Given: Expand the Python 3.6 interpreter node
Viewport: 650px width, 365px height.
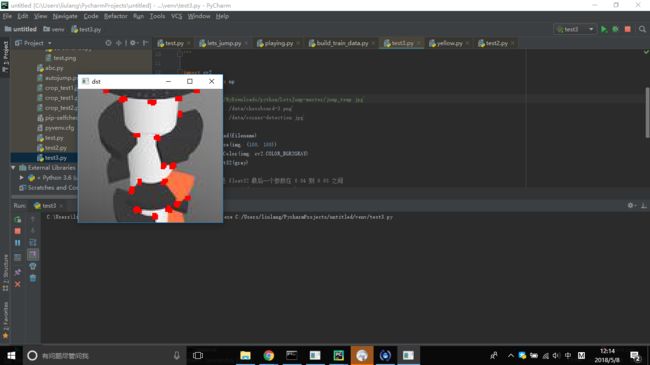Looking at the screenshot, I should pos(21,178).
